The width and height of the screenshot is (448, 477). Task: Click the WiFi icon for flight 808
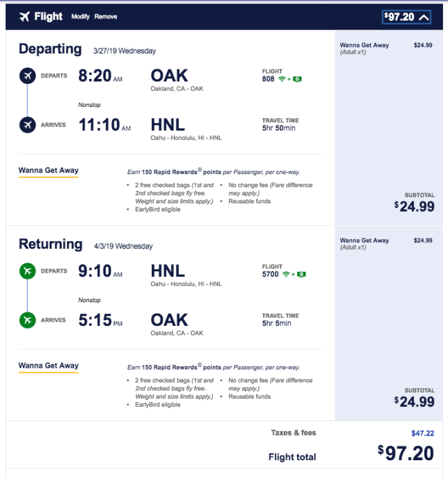(282, 79)
